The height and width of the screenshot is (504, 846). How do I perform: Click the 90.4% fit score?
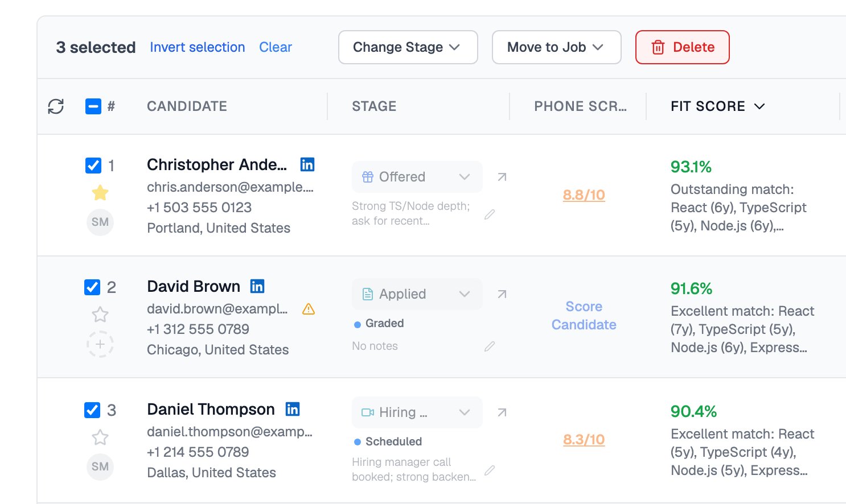693,411
